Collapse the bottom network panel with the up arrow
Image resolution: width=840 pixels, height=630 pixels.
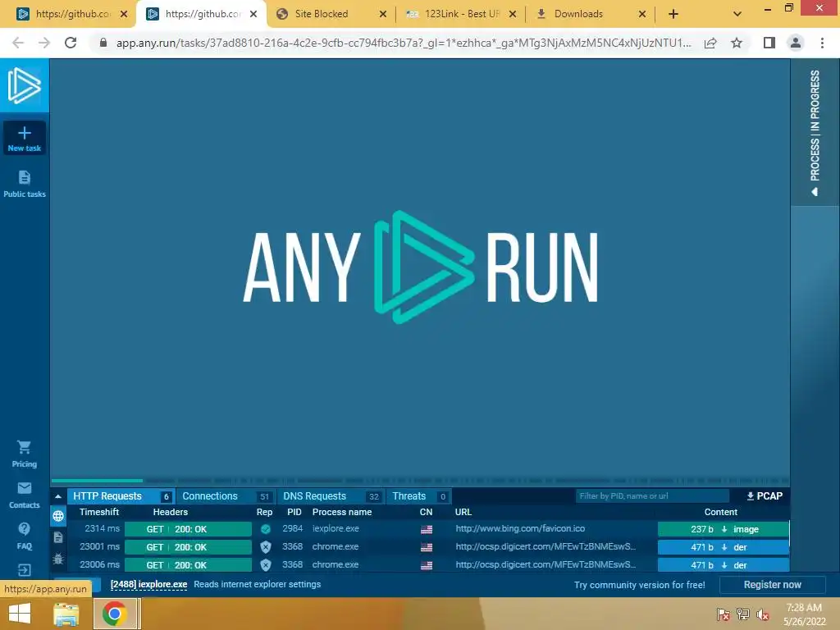58,496
